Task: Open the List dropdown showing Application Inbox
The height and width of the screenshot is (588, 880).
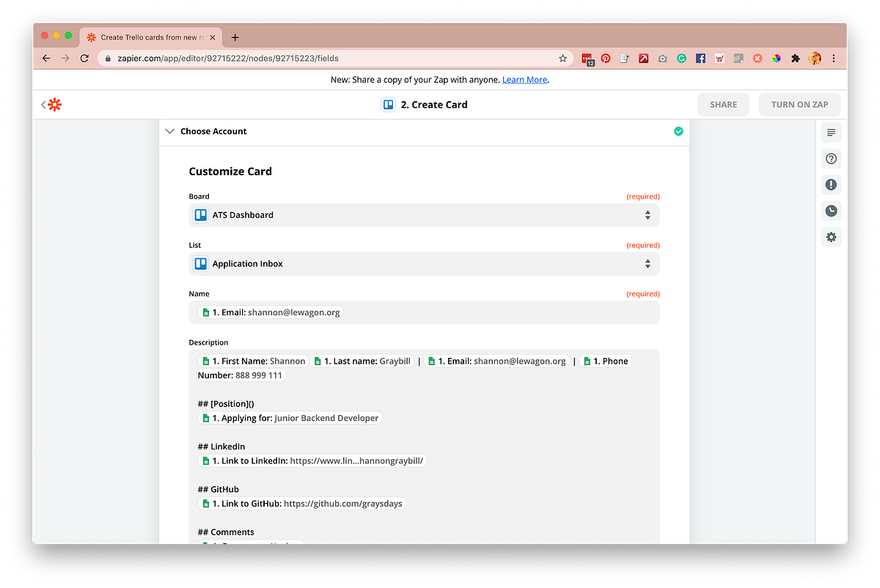Action: coord(424,264)
